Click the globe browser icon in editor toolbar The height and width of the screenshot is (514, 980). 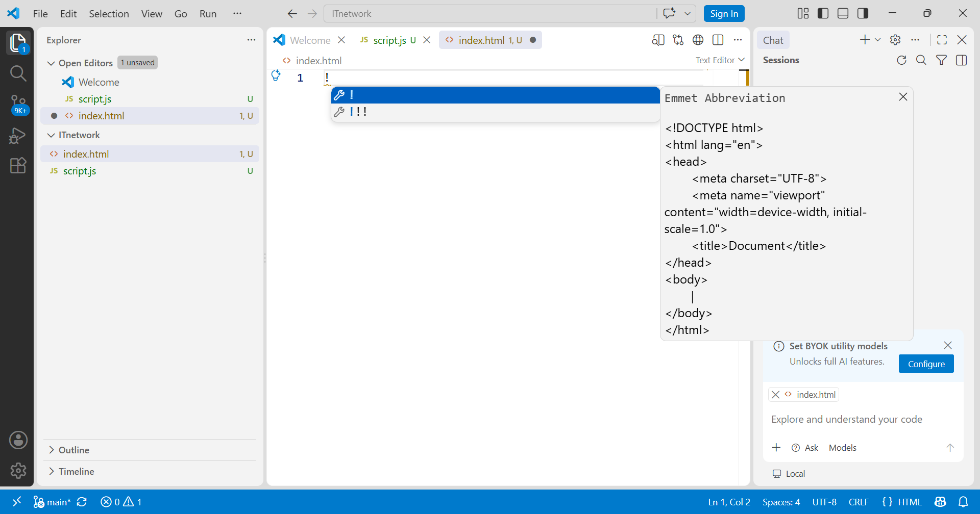tap(698, 40)
